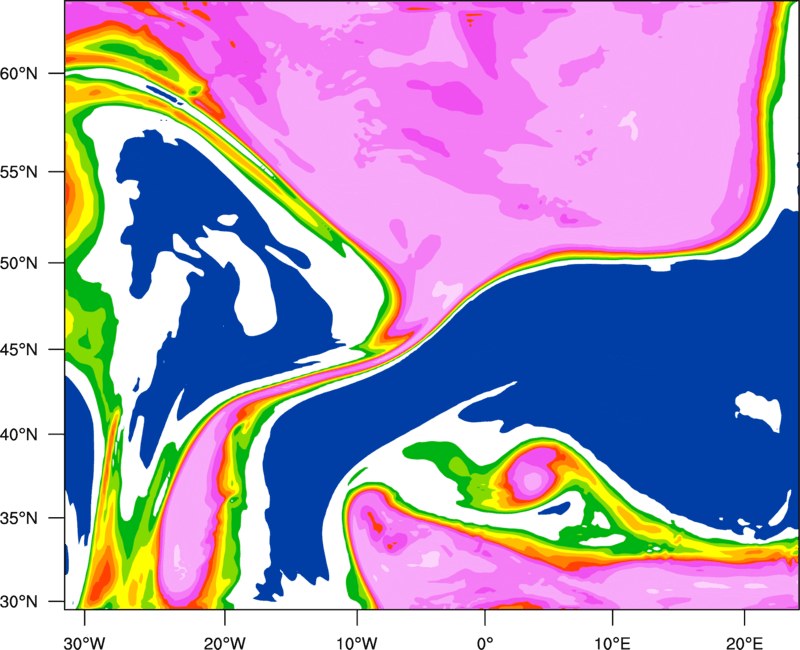Click the 10°E longitude label
800x650 pixels.
pyautogui.click(x=613, y=643)
